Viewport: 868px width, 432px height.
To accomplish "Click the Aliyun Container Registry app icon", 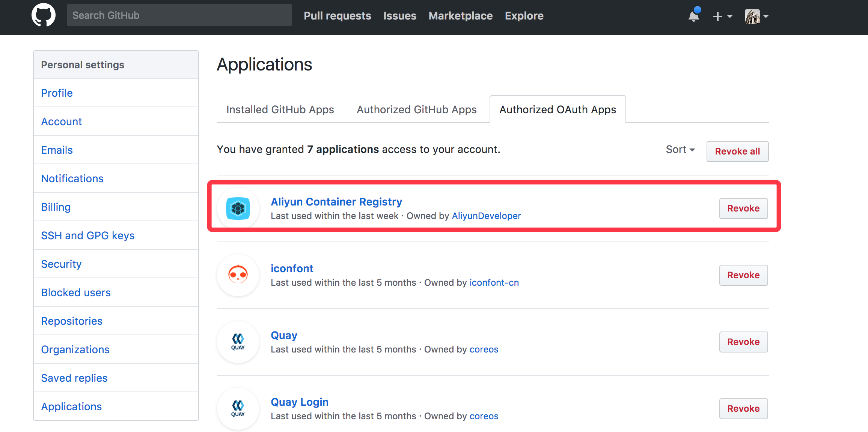I will [x=238, y=208].
